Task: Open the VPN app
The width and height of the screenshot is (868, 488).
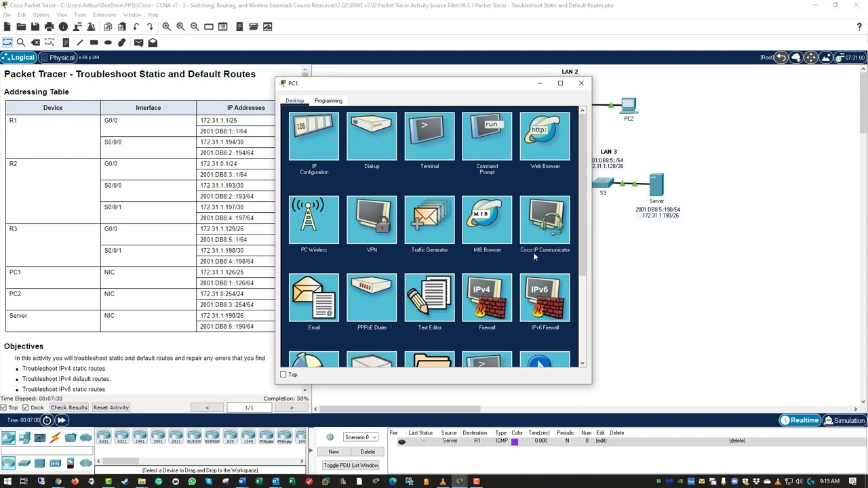Action: tap(372, 220)
